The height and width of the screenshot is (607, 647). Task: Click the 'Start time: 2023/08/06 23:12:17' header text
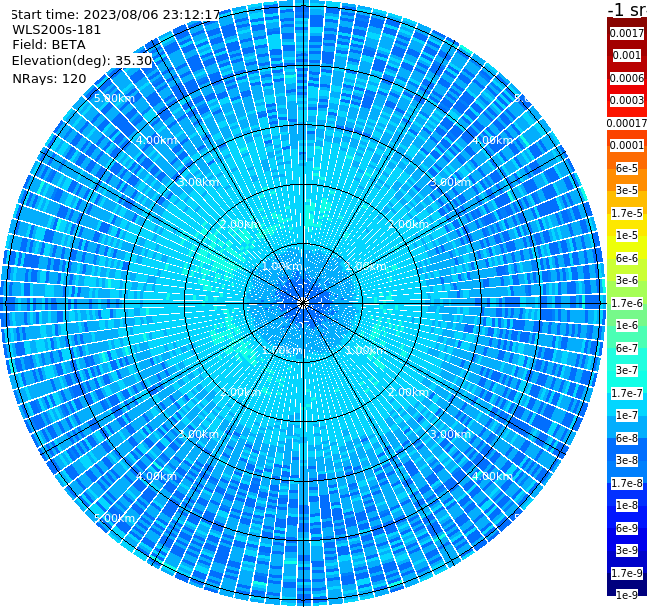pyautogui.click(x=116, y=15)
